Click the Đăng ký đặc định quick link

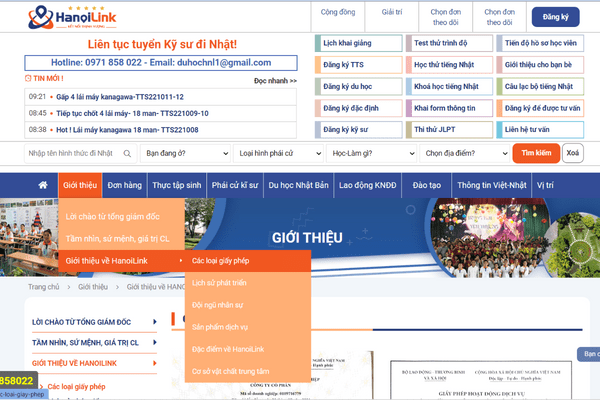click(359, 108)
